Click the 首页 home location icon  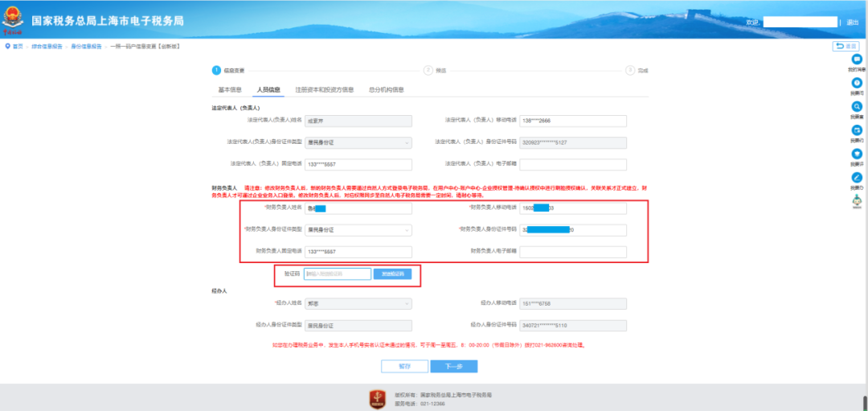click(x=7, y=46)
